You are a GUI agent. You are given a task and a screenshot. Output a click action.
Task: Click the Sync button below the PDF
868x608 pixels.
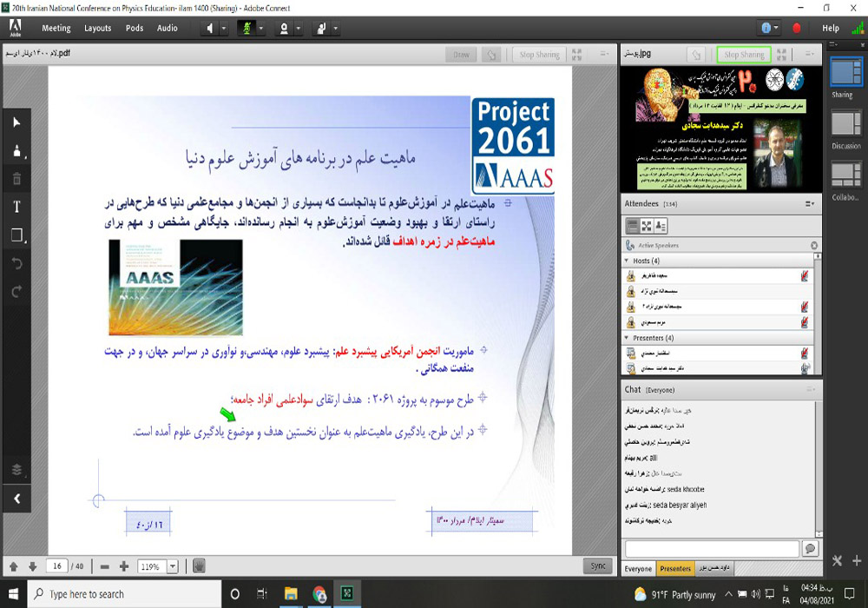point(597,565)
